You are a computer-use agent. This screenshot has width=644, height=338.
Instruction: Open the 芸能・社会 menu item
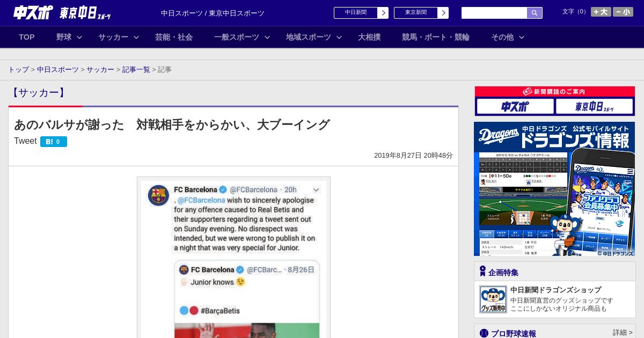pos(174,37)
